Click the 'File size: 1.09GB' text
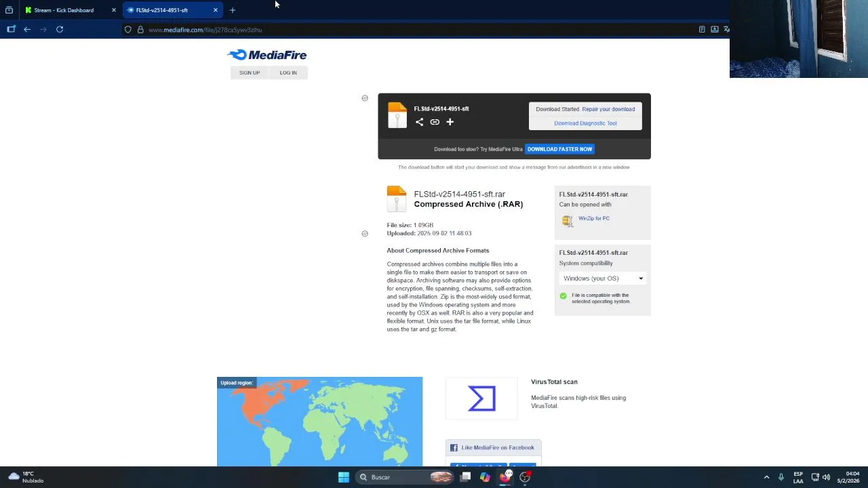868x488 pixels. tap(410, 225)
